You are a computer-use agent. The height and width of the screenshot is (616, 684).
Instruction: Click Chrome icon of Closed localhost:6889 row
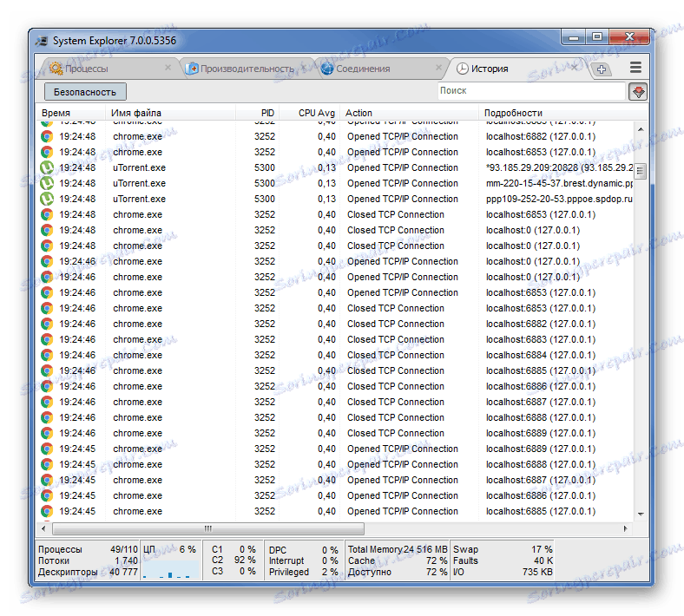click(x=47, y=433)
